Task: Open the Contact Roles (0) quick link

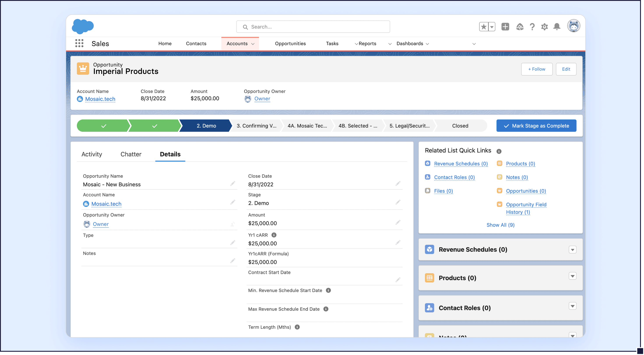Action: point(454,177)
